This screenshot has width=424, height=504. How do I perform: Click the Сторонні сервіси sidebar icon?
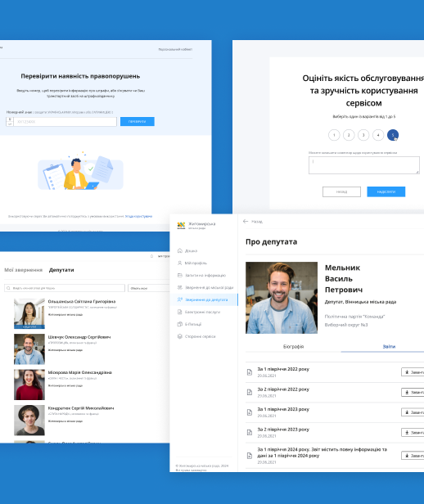[180, 336]
